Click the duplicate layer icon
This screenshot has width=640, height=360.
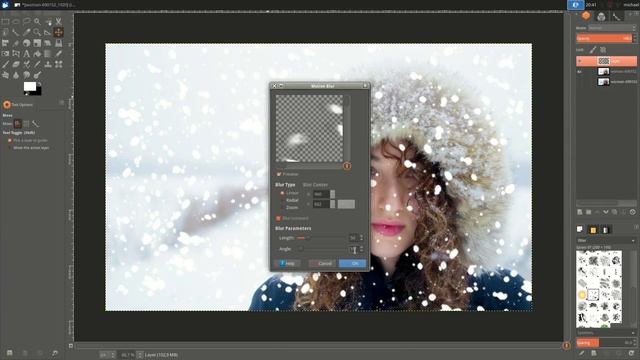pyautogui.click(x=614, y=212)
